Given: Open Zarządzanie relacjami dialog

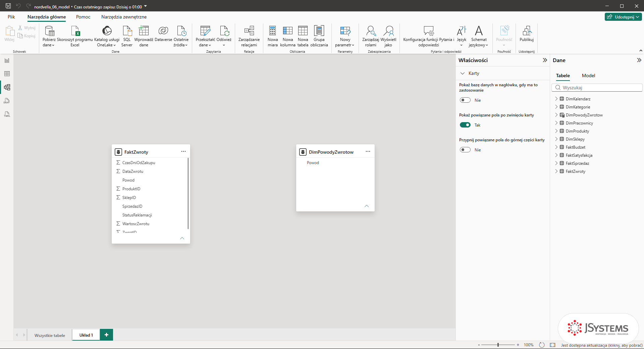Looking at the screenshot, I should pos(249,36).
